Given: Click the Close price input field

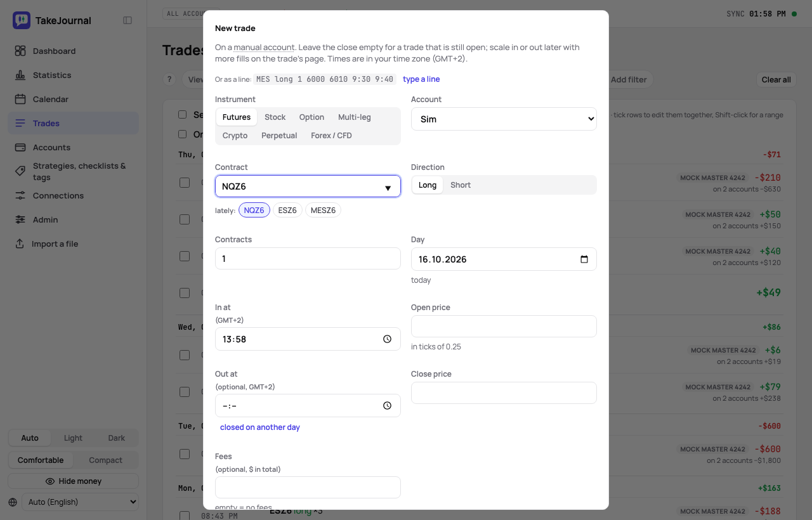Looking at the screenshot, I should click(504, 393).
